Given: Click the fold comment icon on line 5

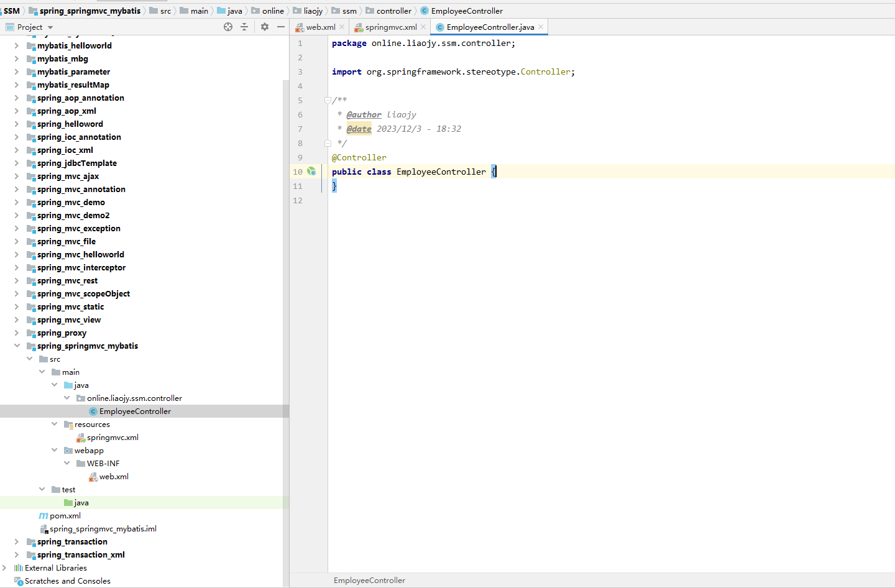Looking at the screenshot, I should click(328, 100).
